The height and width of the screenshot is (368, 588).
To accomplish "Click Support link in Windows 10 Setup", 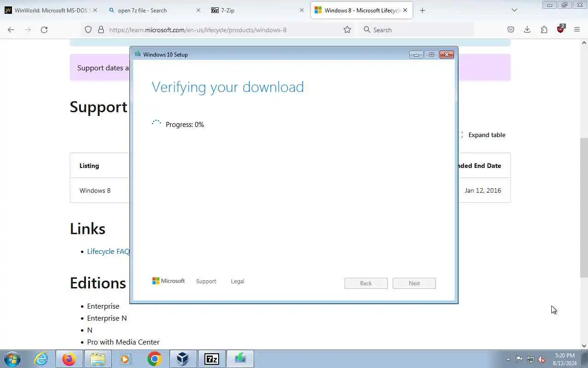I will pyautogui.click(x=206, y=281).
